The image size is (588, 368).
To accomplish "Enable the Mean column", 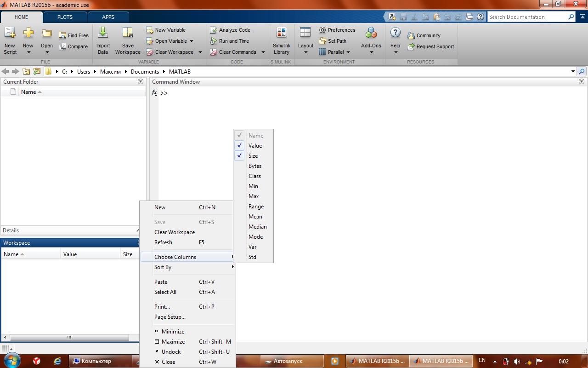I will tap(254, 217).
